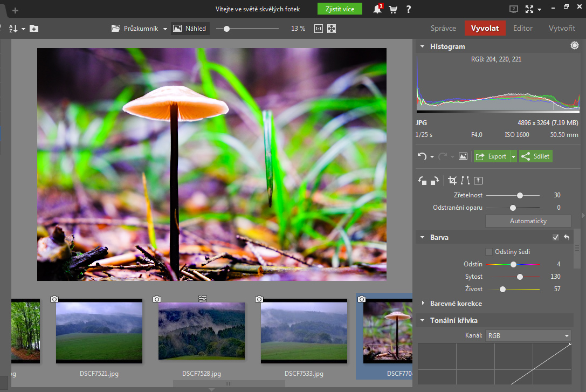Image resolution: width=586 pixels, height=392 pixels.
Task: Open the Export options dropdown arrow
Action: [513, 156]
